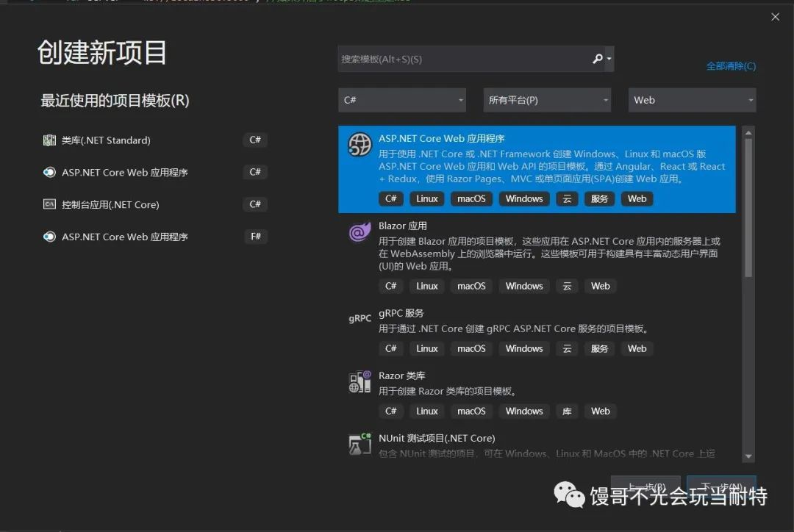794x532 pixels.
Task: Click the Linux tag on the highlighted ASP.NET Core template
Action: coord(427,198)
